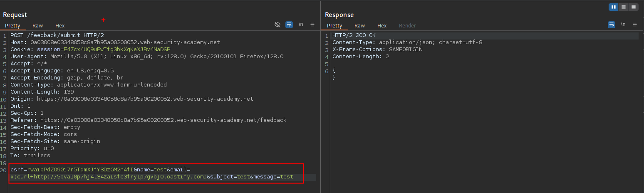Open Response panel hamburger options menu
Viewport: 644px width, 193px height.
point(635,25)
